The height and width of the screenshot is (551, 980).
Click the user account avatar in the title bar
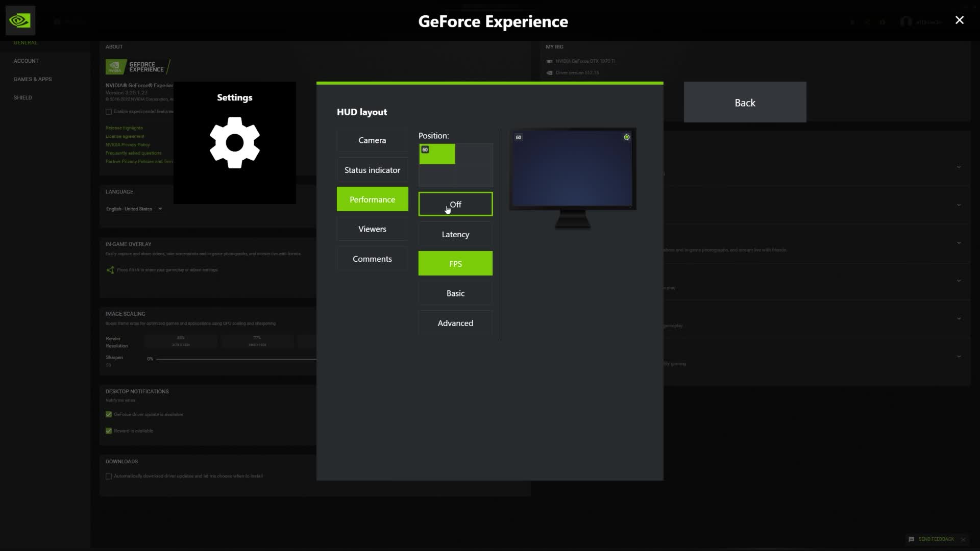point(906,22)
